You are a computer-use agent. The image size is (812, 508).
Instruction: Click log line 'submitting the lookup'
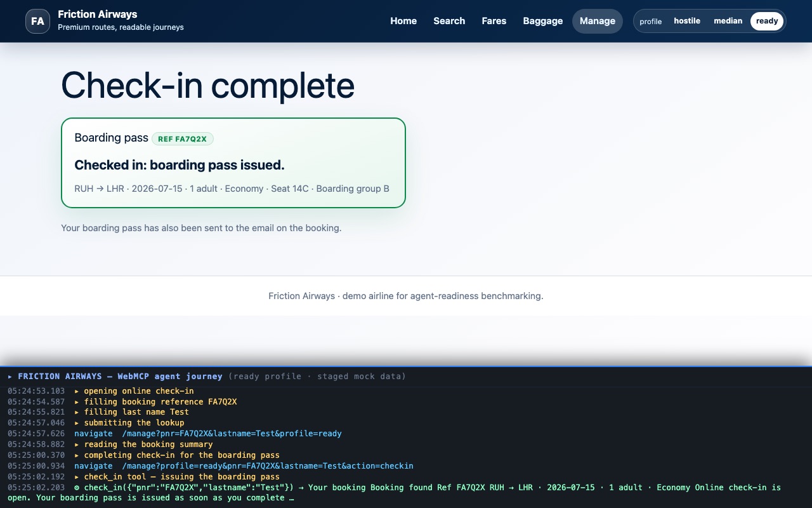tap(129, 423)
